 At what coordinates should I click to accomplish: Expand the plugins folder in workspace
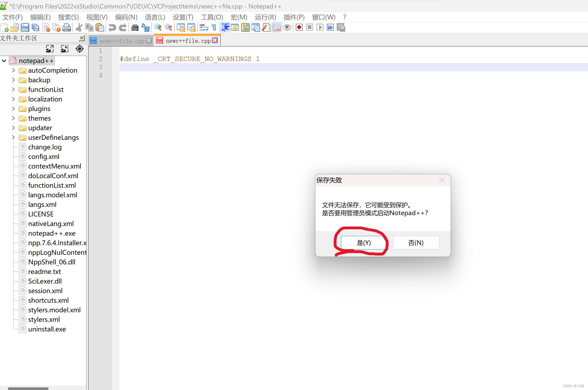coord(14,109)
